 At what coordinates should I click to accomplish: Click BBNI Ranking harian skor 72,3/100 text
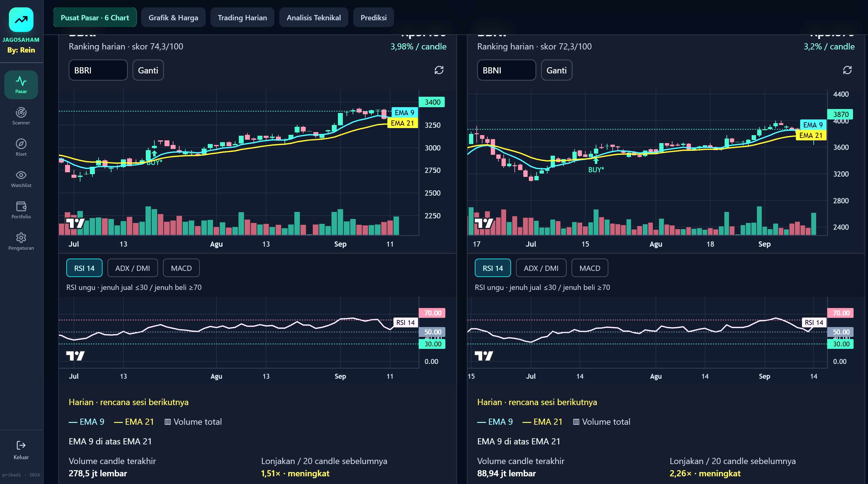click(x=534, y=46)
